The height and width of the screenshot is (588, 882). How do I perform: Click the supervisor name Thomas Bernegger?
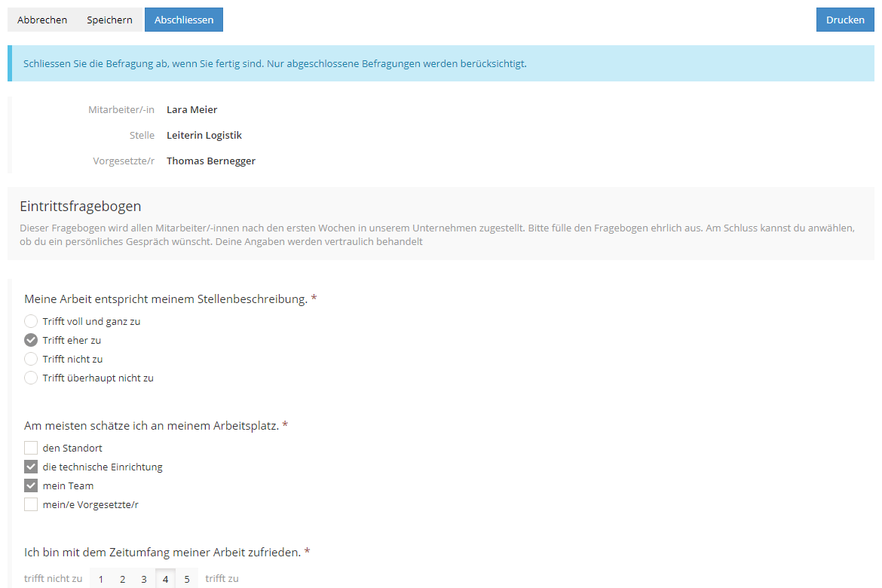pos(210,161)
